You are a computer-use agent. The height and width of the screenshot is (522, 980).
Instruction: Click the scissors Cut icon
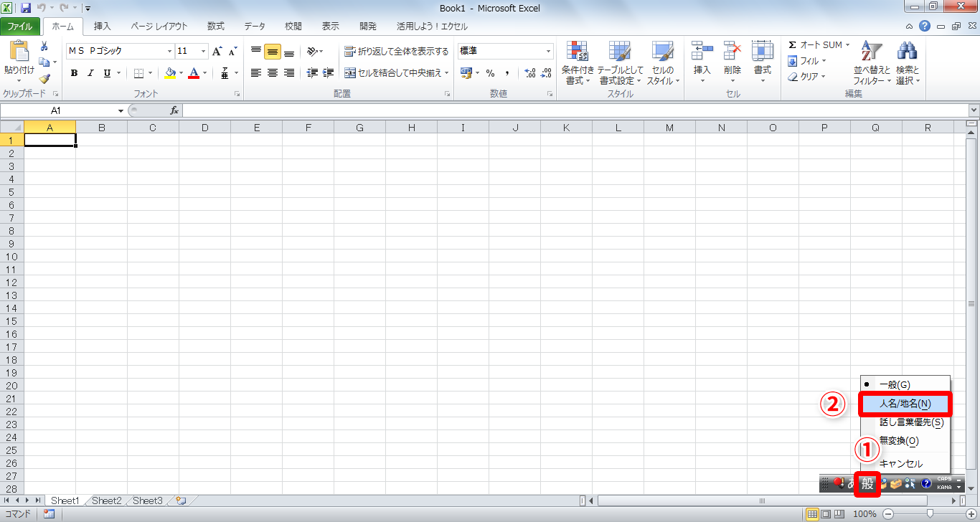44,47
